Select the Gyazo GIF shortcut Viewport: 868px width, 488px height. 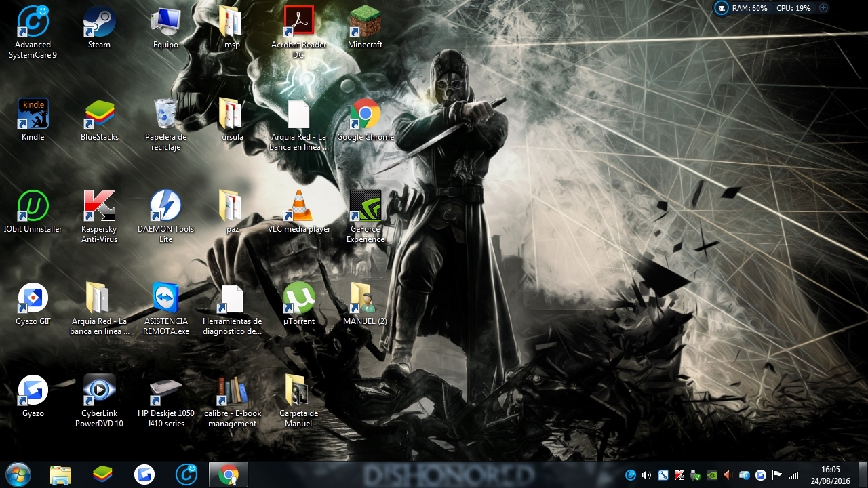[33, 304]
